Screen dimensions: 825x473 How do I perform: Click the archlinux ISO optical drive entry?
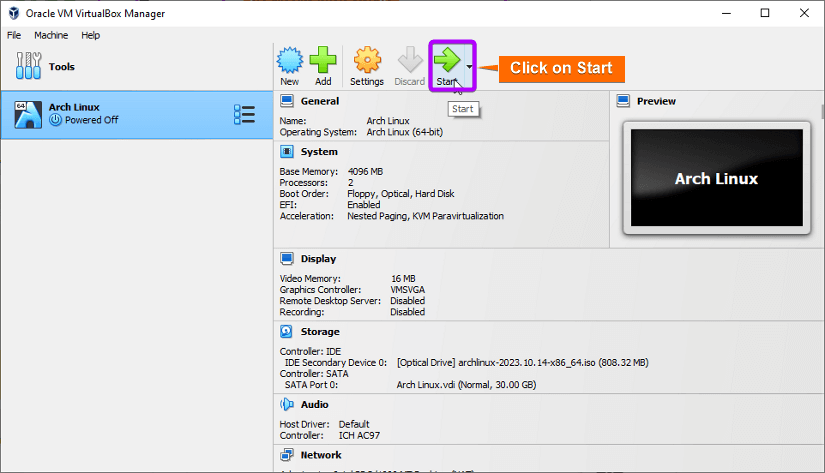coord(522,363)
